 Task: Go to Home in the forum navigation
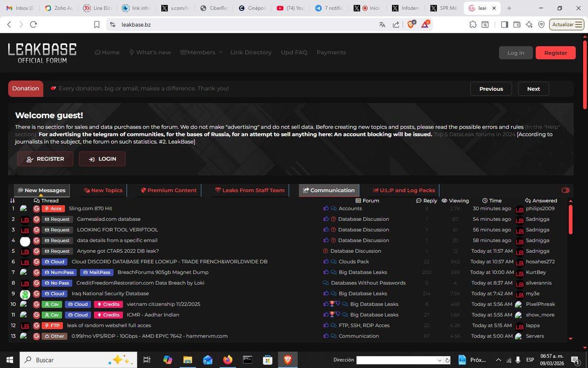107,53
